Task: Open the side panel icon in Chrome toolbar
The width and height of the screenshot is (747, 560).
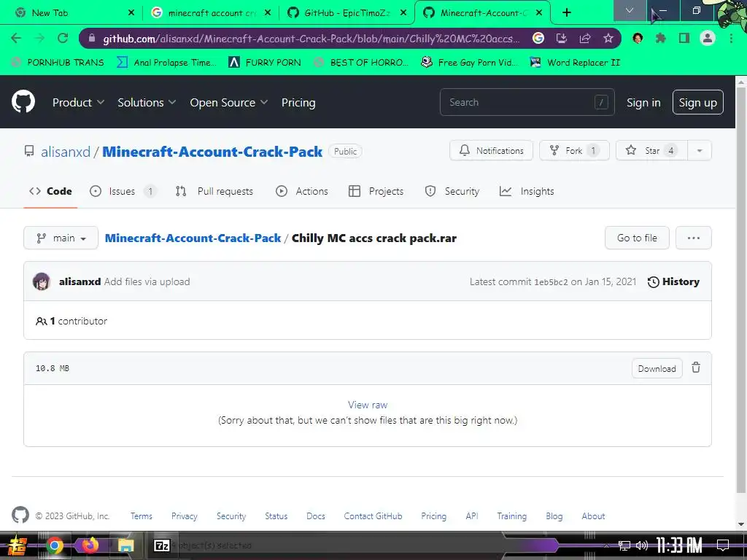Action: click(x=684, y=38)
